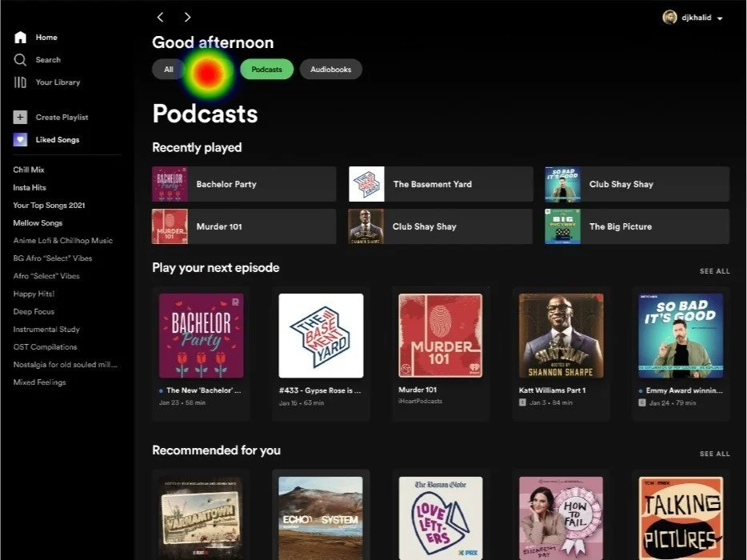
Task: Open Home from the sidebar
Action: click(46, 37)
